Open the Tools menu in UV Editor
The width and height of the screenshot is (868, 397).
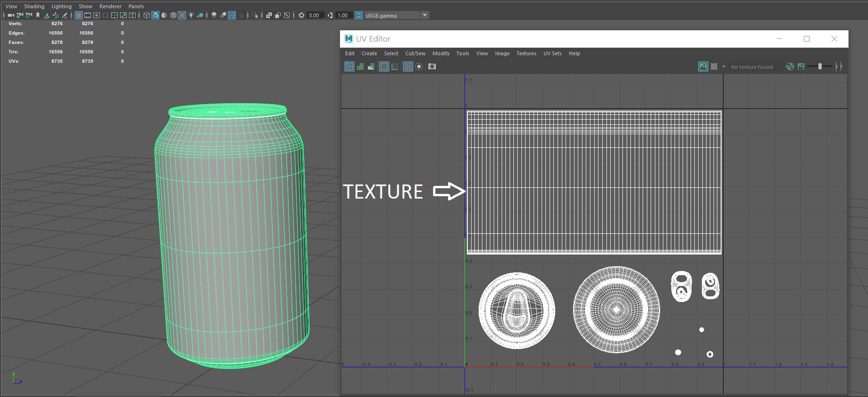click(462, 53)
